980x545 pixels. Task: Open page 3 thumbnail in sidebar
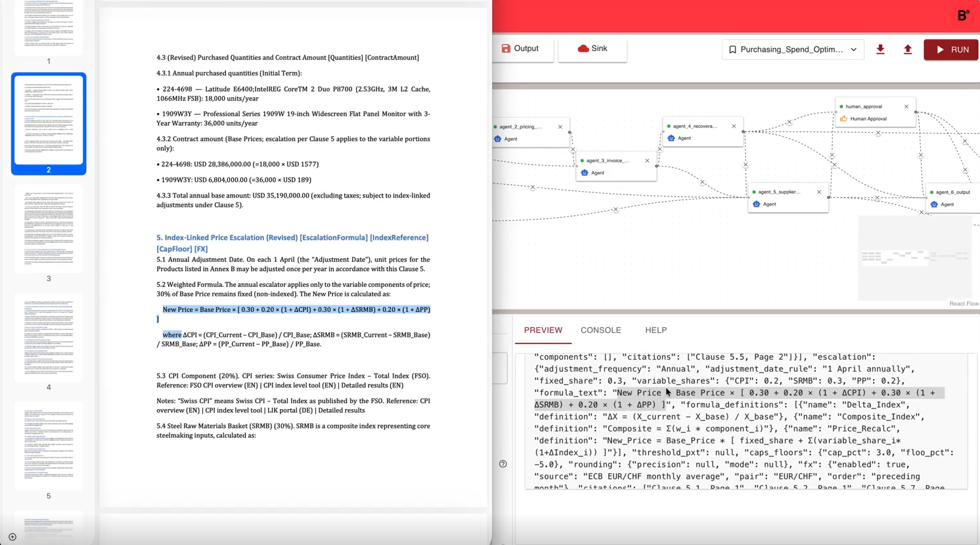click(x=49, y=229)
